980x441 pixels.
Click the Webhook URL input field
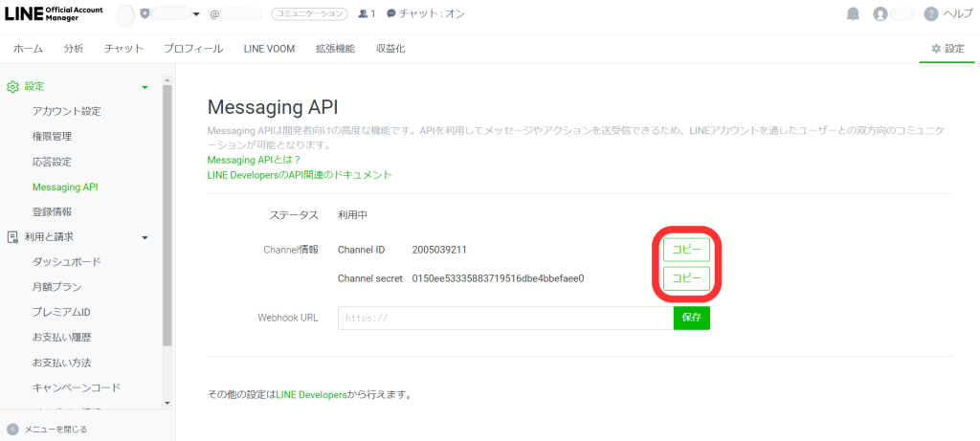point(505,318)
